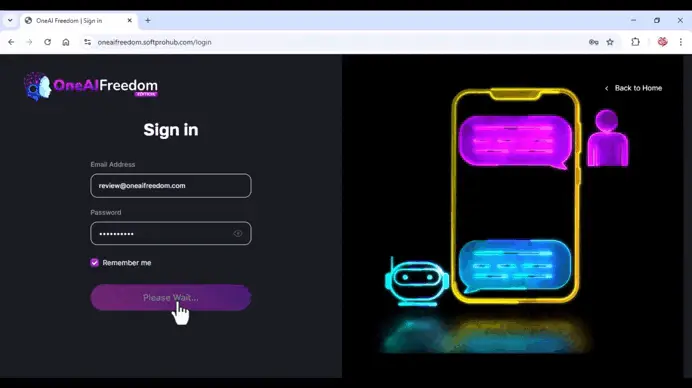Show password with the eye icon

point(238,233)
